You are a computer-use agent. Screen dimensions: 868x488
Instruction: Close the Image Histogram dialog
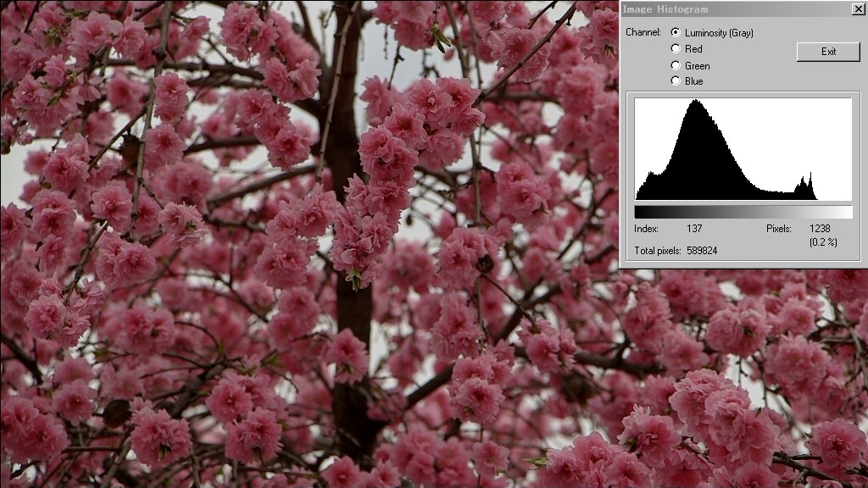(x=857, y=8)
